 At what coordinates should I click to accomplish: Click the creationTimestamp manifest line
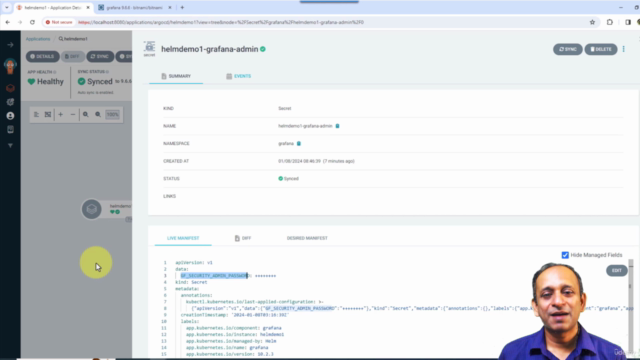(x=235, y=315)
